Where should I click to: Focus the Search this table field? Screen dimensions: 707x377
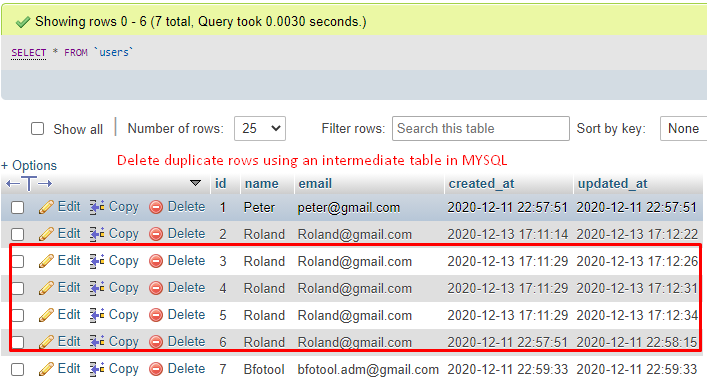tap(481, 129)
